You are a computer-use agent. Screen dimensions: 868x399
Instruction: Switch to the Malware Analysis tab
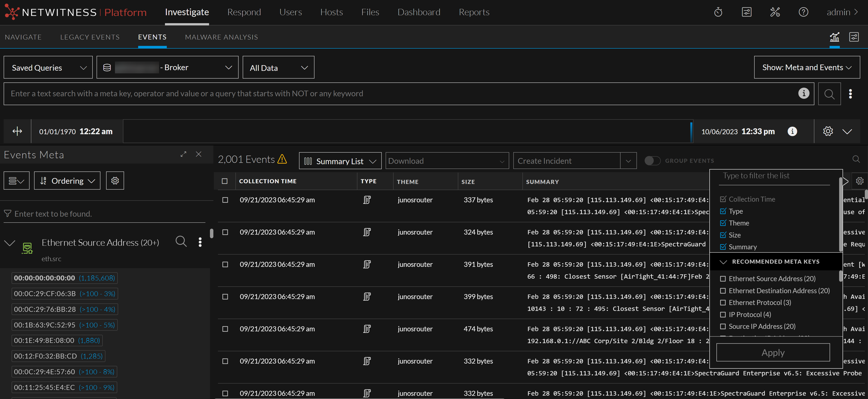click(x=221, y=37)
